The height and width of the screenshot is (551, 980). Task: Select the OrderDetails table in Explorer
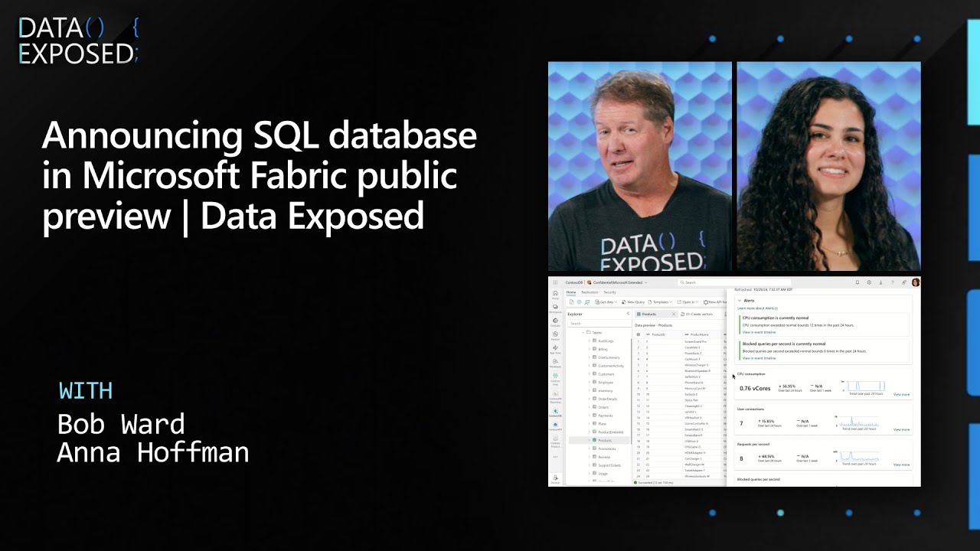(x=608, y=399)
